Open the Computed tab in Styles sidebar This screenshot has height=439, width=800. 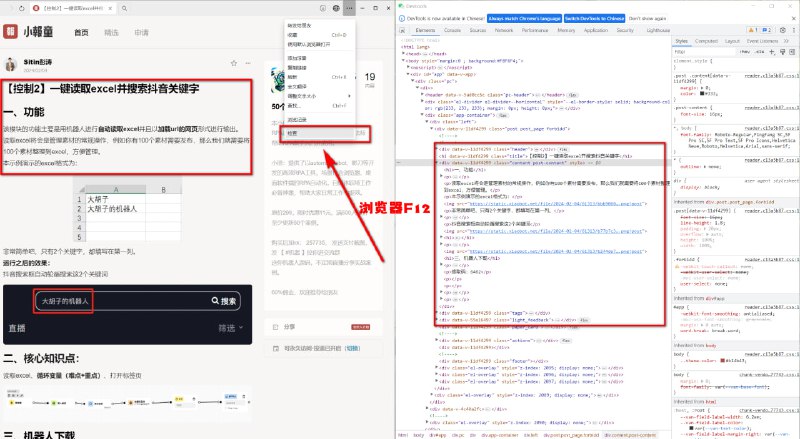706,41
